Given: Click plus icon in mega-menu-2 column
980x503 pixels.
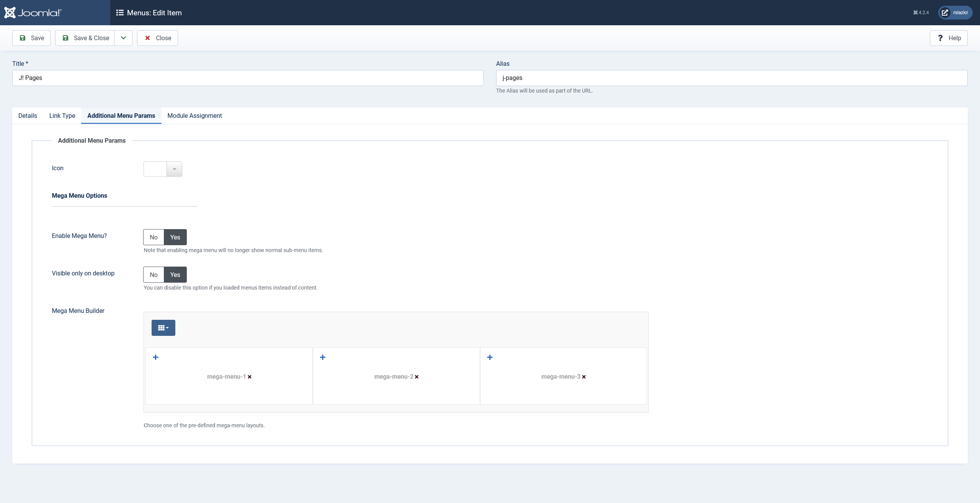Looking at the screenshot, I should [323, 357].
